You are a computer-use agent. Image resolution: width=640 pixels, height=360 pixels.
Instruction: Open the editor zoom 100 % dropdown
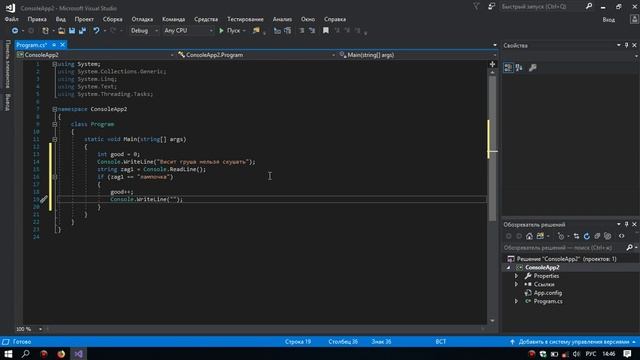click(29, 329)
